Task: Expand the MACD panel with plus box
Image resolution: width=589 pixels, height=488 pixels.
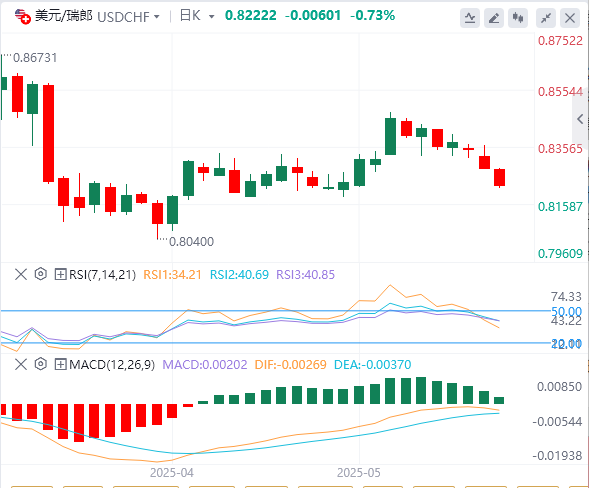Action: click(x=60, y=364)
